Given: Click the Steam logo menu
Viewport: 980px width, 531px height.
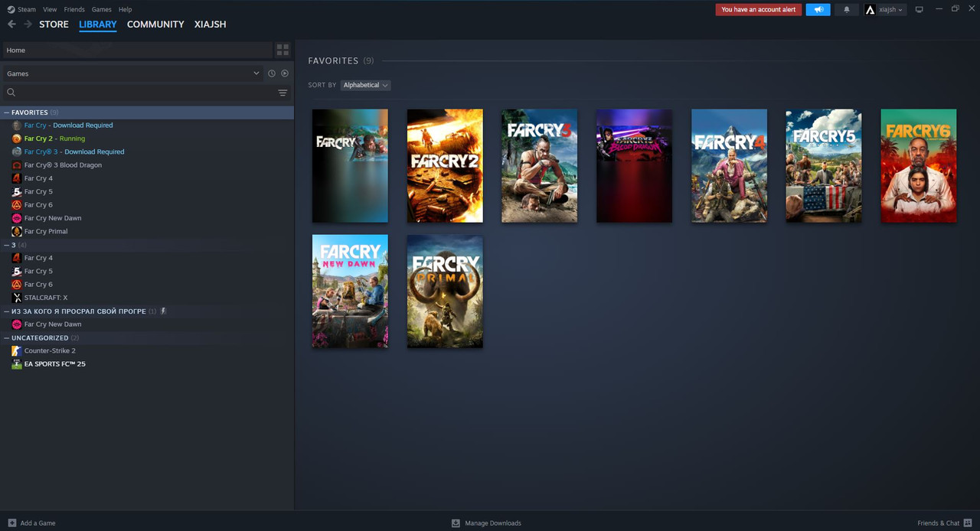Looking at the screenshot, I should coord(21,9).
